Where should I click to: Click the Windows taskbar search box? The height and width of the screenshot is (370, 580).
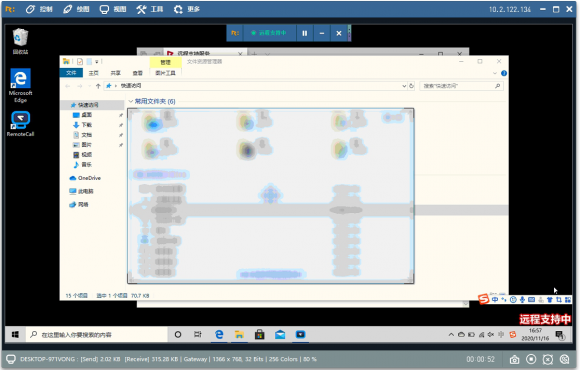(97, 335)
